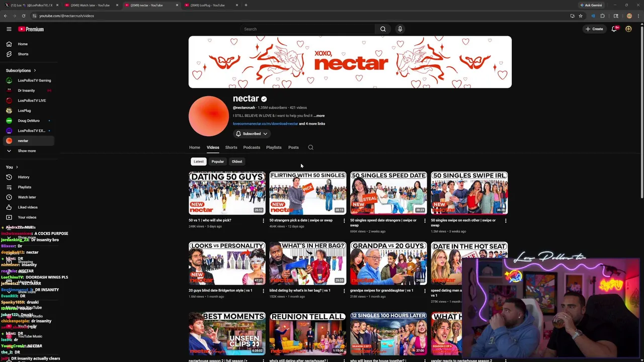Open more options for '50 strangers pick a date'
The width and height of the screenshot is (644, 362).
[344, 221]
